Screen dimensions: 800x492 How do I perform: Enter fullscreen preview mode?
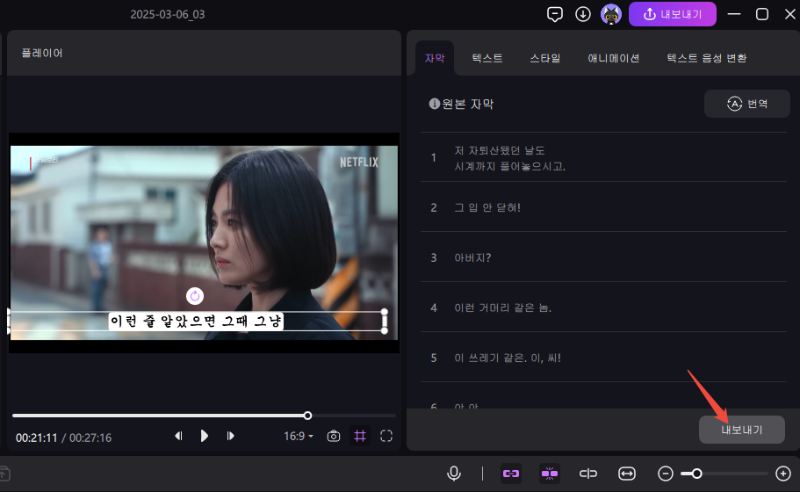[x=386, y=436]
